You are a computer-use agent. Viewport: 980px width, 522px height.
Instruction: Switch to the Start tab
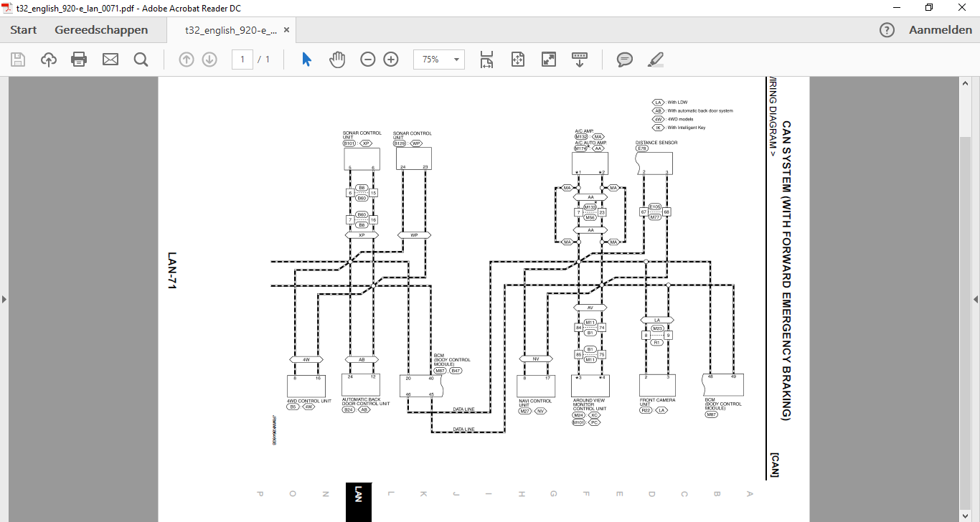24,30
